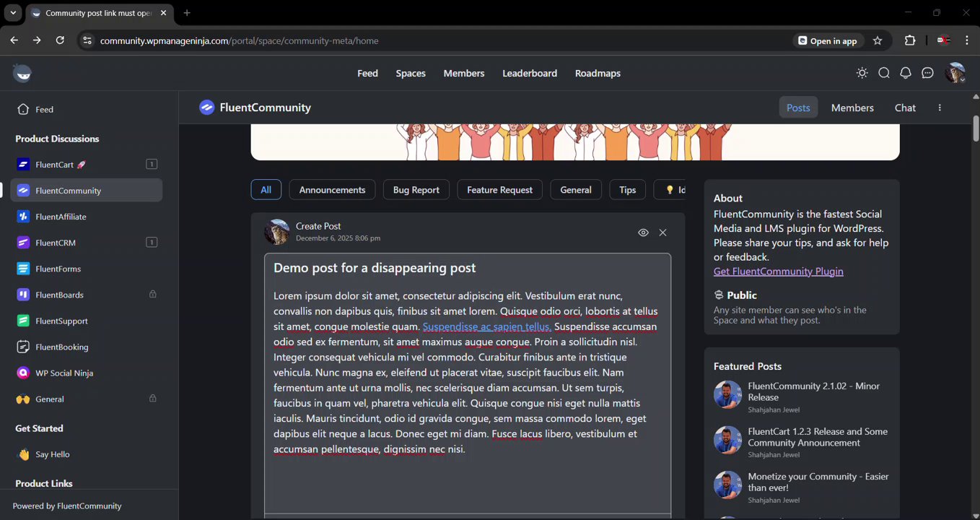
Task: Open the user avatar profile menu
Action: [x=955, y=73]
